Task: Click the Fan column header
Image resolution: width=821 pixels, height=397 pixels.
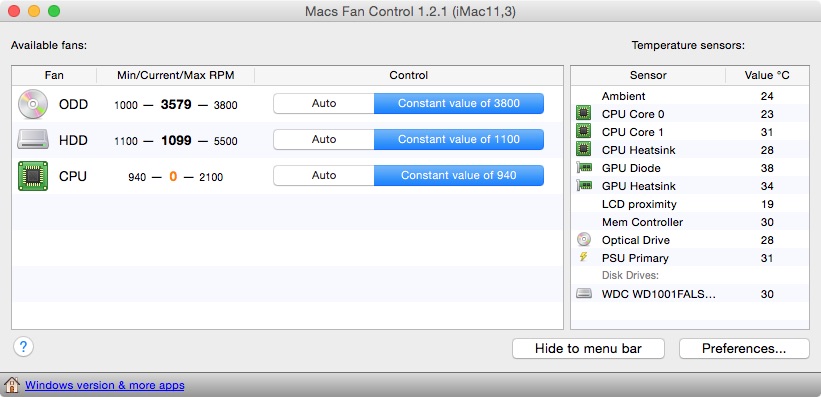Action: (54, 75)
